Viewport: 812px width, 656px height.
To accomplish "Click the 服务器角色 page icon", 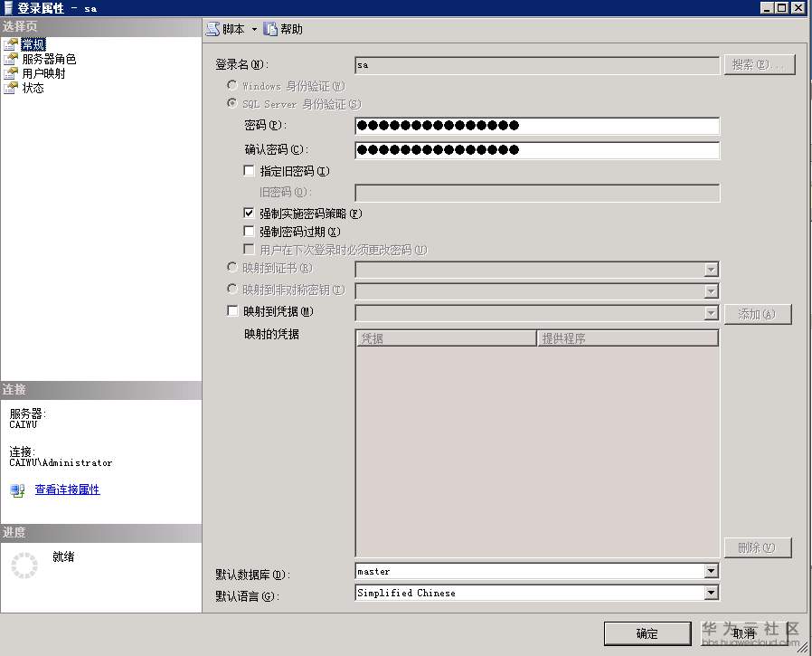I will click(11, 59).
